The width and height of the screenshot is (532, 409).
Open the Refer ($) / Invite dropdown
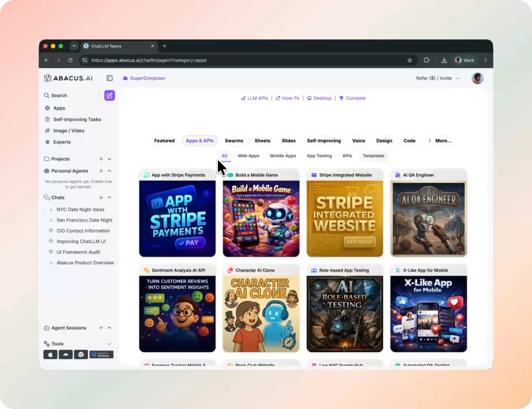pyautogui.click(x=437, y=78)
